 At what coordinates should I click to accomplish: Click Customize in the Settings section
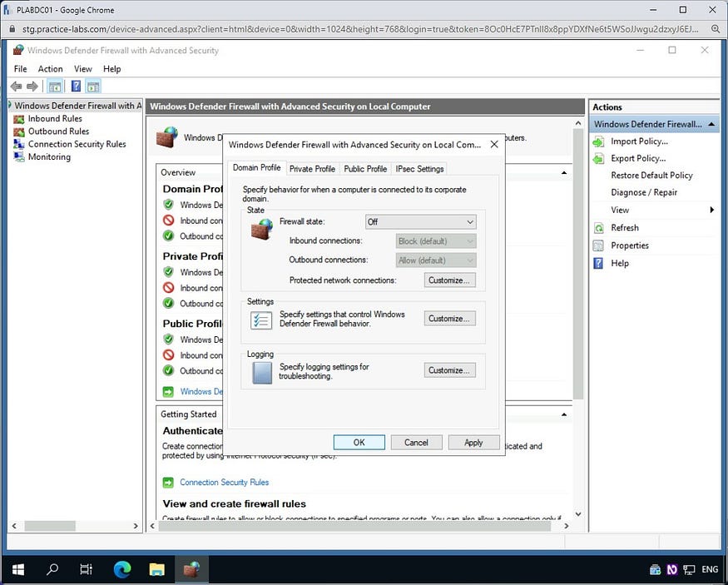pos(449,319)
